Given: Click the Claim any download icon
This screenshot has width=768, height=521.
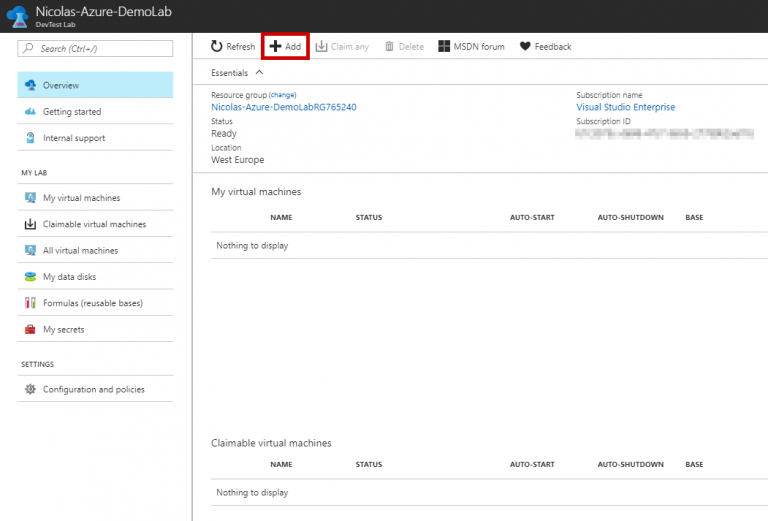Looking at the screenshot, I should (x=321, y=46).
